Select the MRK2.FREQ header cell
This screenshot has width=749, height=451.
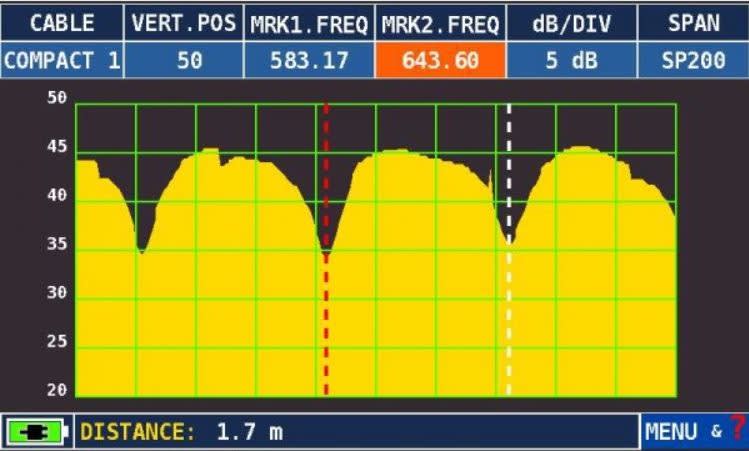point(440,23)
